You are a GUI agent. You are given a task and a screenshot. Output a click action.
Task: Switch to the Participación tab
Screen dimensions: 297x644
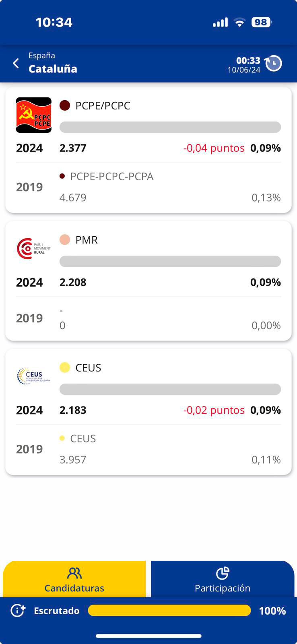[223, 580]
